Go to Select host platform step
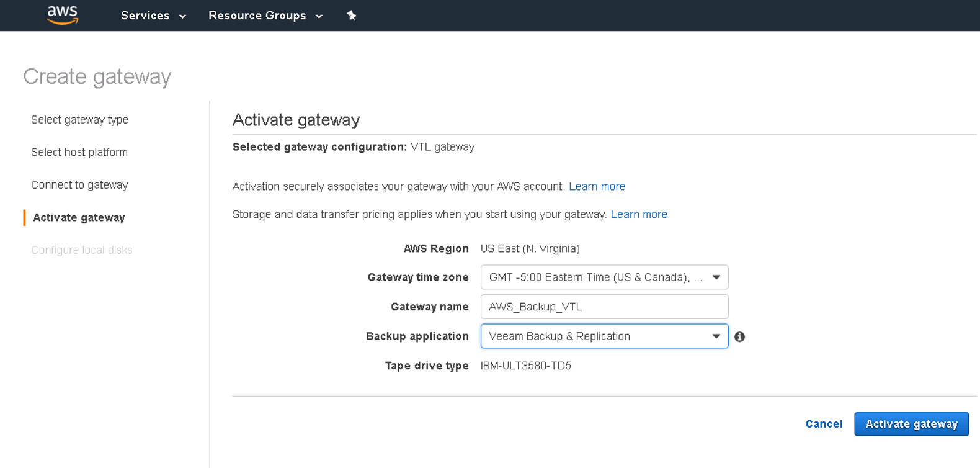The width and height of the screenshot is (980, 468). pyautogui.click(x=79, y=152)
